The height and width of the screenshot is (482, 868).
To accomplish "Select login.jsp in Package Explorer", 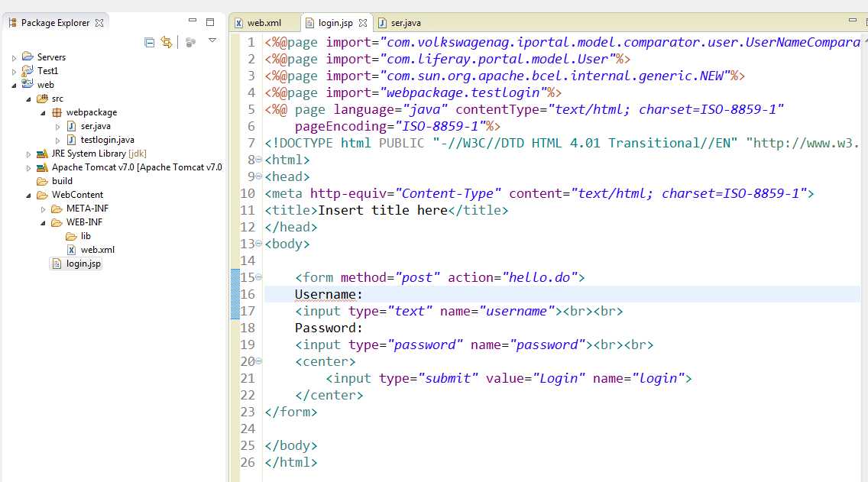I will (83, 264).
